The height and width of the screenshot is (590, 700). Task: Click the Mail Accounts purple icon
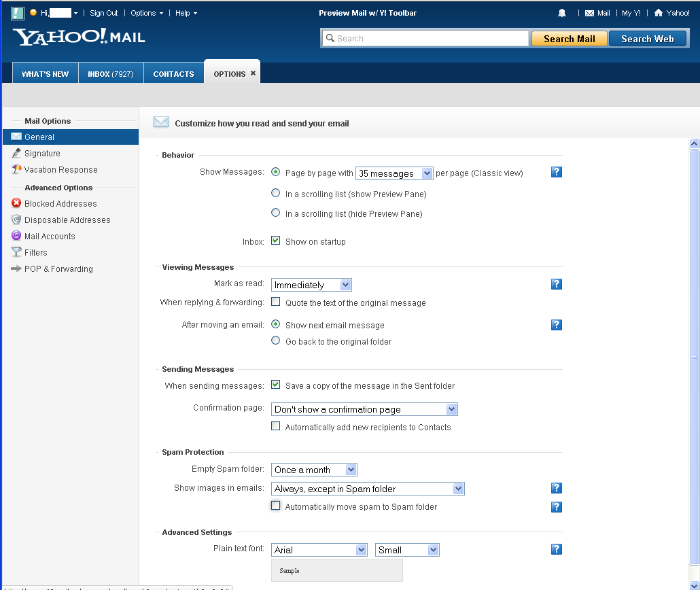tap(17, 236)
